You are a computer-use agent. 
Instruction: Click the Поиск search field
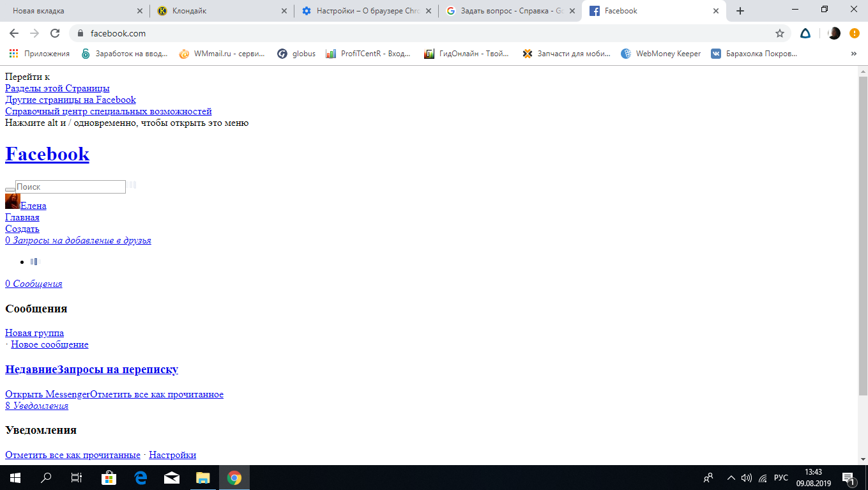tap(70, 187)
